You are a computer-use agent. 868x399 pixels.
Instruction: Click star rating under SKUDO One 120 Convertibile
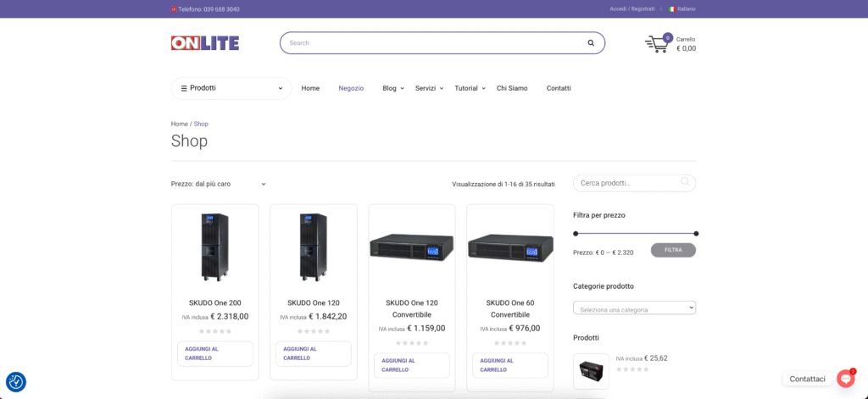pyautogui.click(x=412, y=343)
